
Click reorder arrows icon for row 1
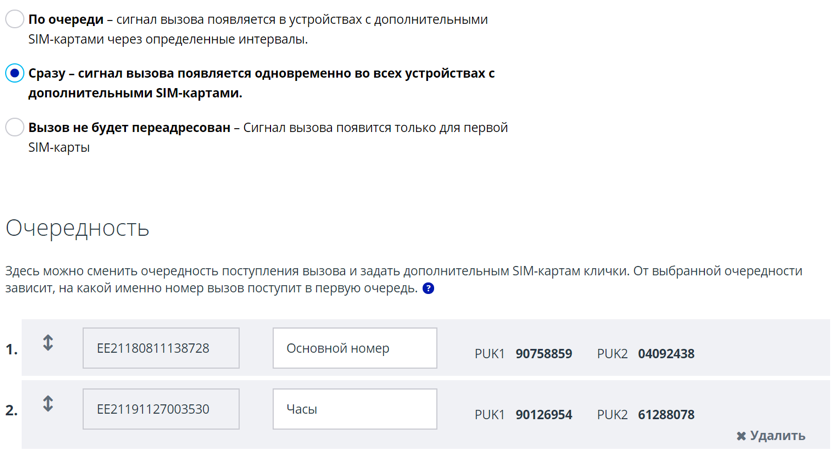pos(48,343)
